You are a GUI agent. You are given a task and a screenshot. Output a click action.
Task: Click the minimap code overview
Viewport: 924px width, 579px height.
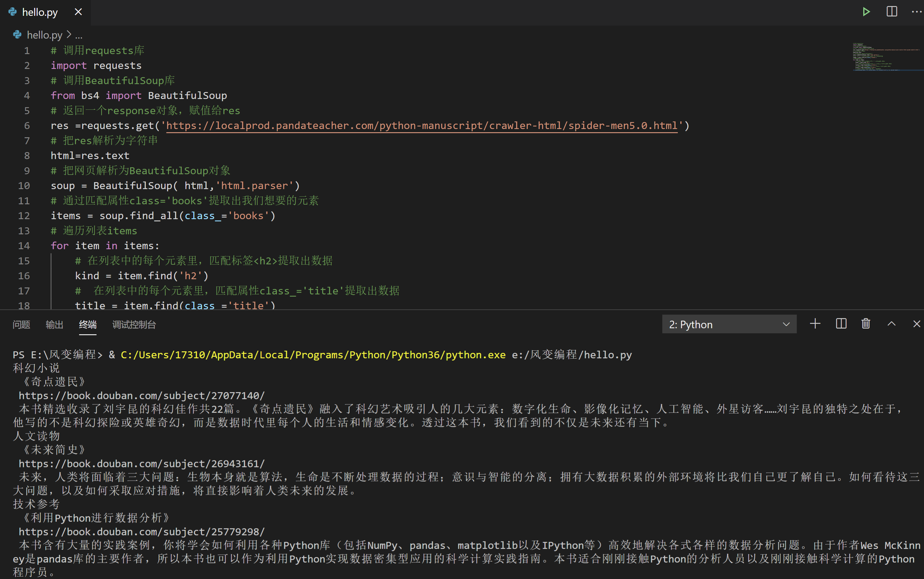(x=887, y=57)
